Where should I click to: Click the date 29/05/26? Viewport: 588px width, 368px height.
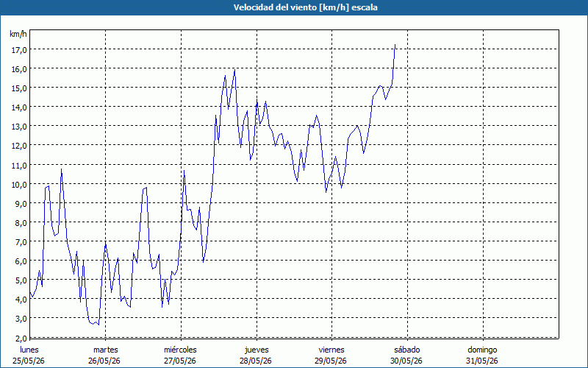[331, 361]
